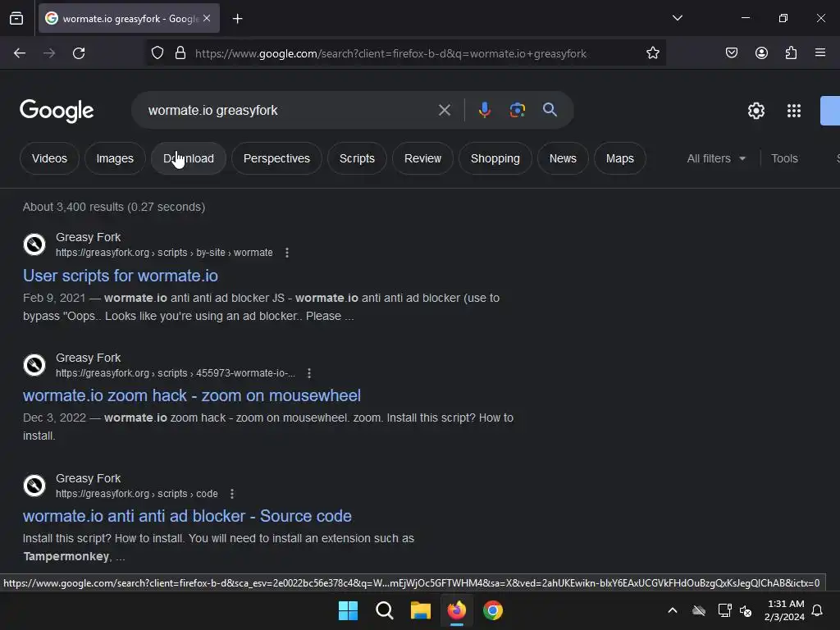Image resolution: width=840 pixels, height=630 pixels.
Task: Go back to the previous page
Action: [x=20, y=53]
